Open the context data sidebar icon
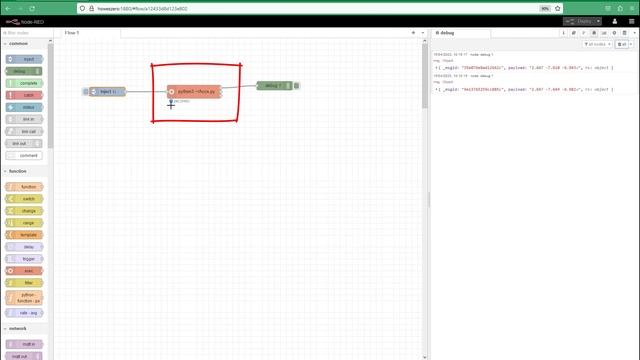640x360 pixels. [x=624, y=33]
